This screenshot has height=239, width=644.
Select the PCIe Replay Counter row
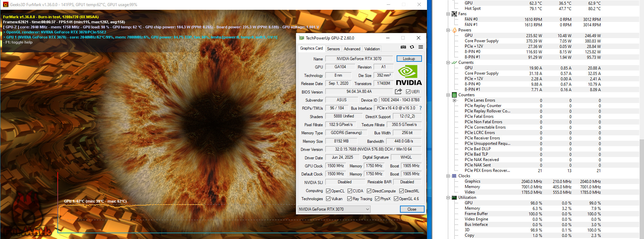tap(543, 106)
